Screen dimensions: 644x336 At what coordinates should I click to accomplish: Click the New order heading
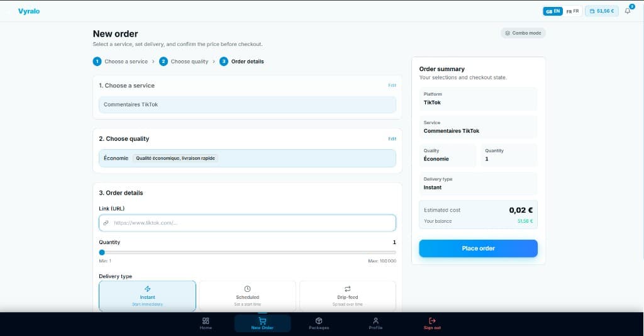(116, 34)
